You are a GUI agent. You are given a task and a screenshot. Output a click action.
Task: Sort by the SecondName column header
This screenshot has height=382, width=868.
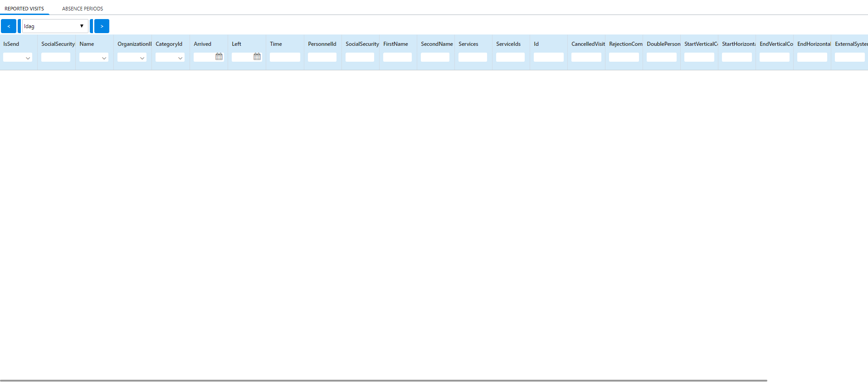click(437, 44)
